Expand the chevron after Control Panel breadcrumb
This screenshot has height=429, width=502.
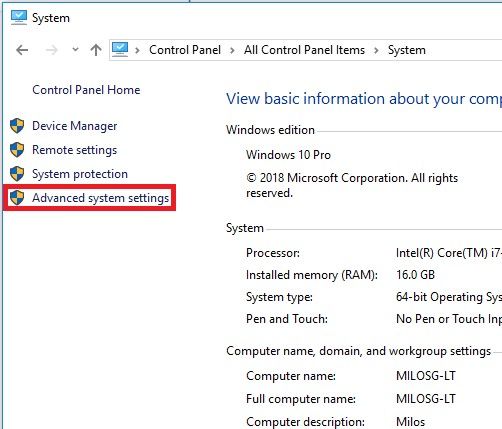click(x=232, y=51)
